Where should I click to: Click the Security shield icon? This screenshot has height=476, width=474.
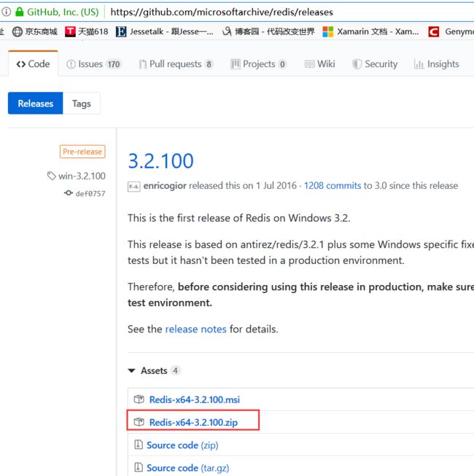click(x=357, y=64)
